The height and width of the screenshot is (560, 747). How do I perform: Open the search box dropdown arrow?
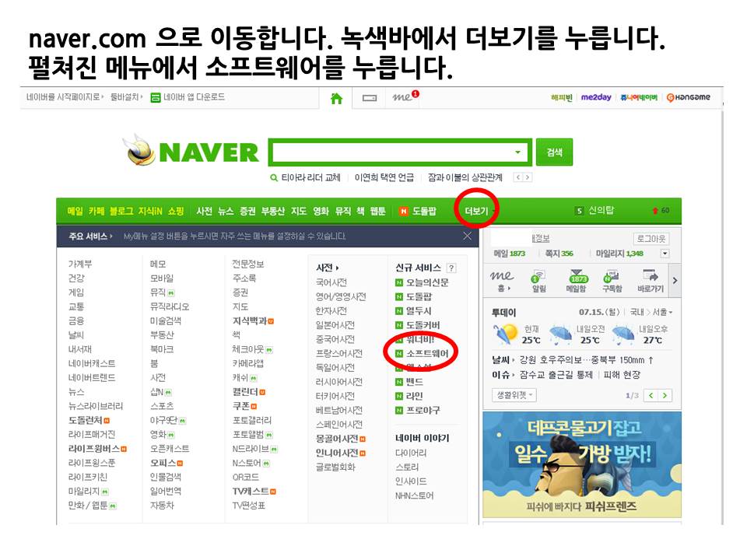click(x=517, y=152)
